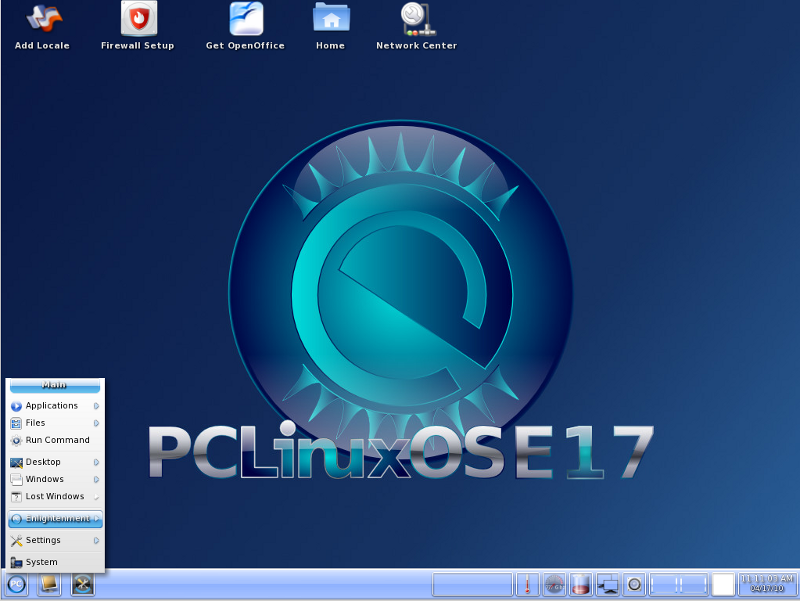
Task: Click the clock showing the time and date
Action: tap(765, 584)
